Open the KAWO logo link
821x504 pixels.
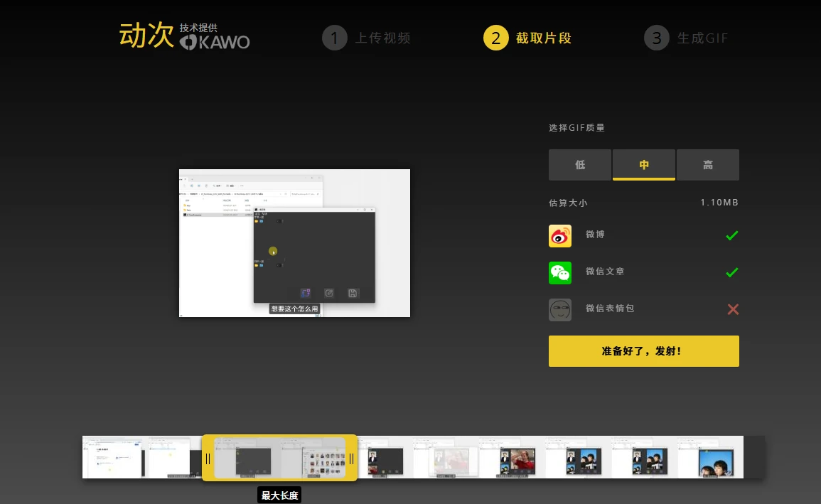click(x=215, y=41)
